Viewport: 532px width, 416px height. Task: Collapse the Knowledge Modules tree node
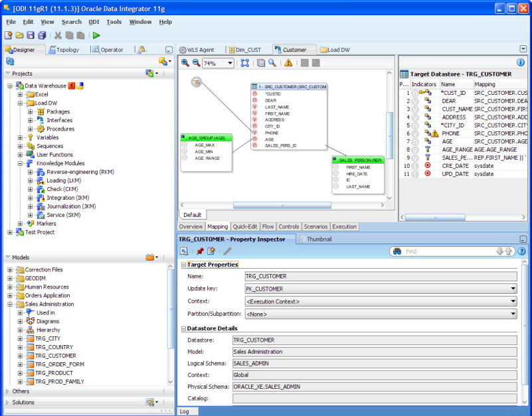click(x=21, y=163)
